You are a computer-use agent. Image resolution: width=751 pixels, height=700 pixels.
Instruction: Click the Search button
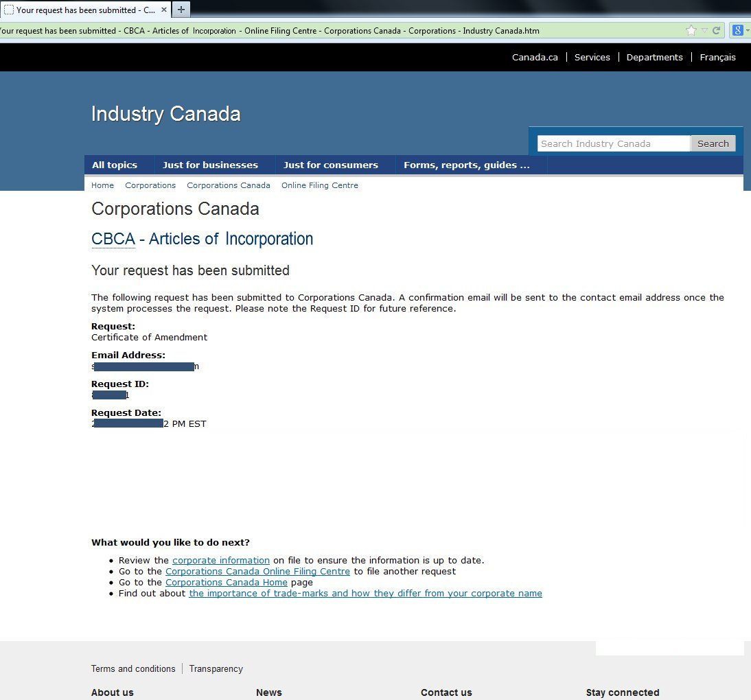pos(713,143)
